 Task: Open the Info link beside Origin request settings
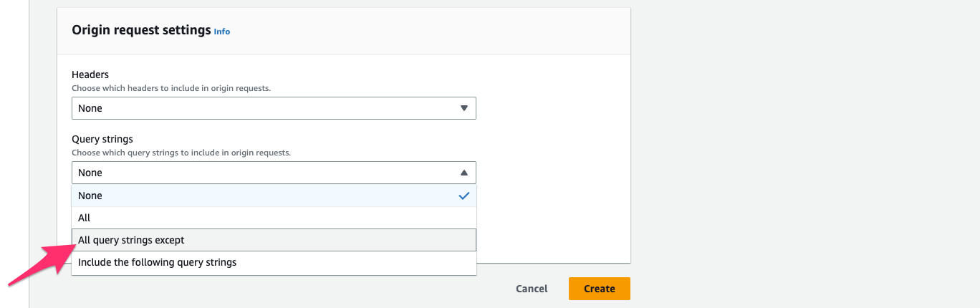click(222, 32)
